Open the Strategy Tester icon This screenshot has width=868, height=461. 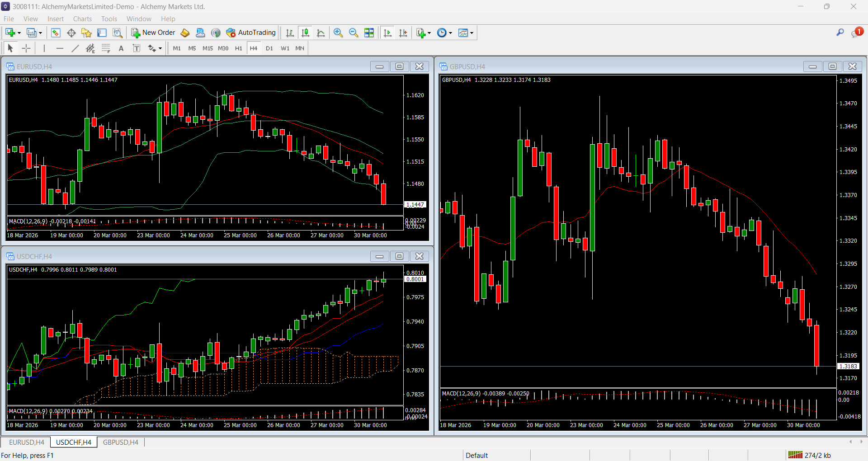[118, 33]
